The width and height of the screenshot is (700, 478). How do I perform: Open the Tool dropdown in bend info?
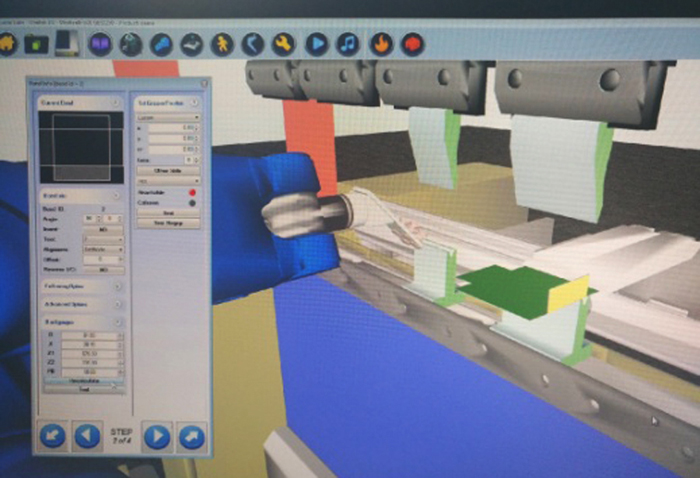[104, 240]
